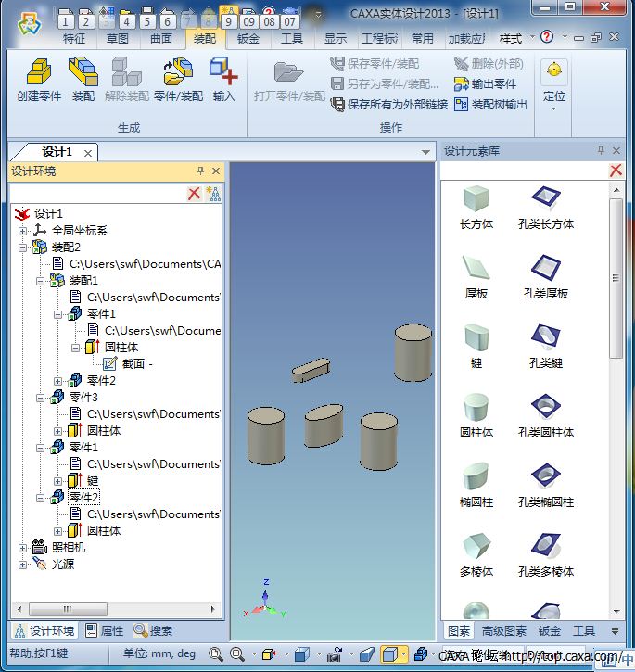This screenshot has width=635, height=672.
Task: Click 保存所有为外部链接
Action: [389, 104]
